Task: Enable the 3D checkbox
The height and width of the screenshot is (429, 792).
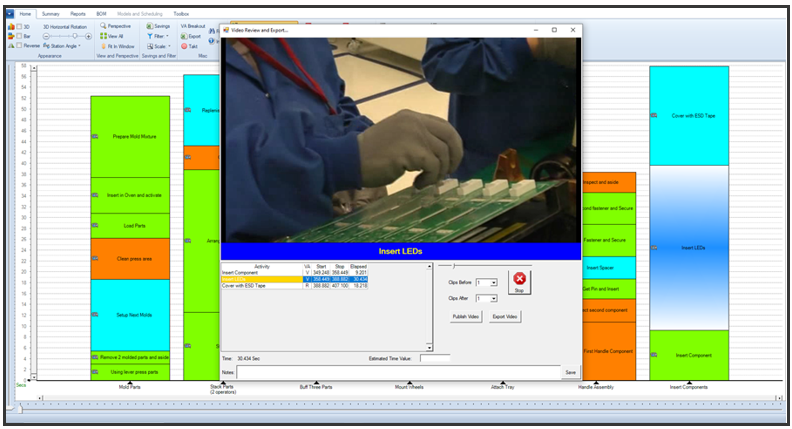Action: pos(19,27)
